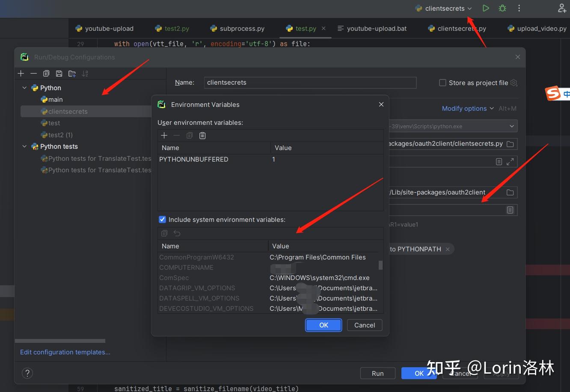Open help for Run/Debug Configurations
This screenshot has width=570, height=392.
pos(27,373)
